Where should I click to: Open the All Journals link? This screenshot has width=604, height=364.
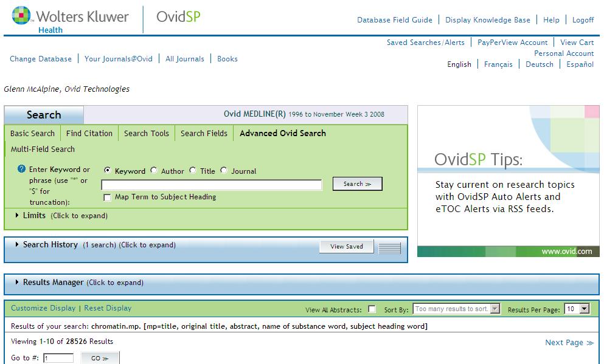[185, 59]
